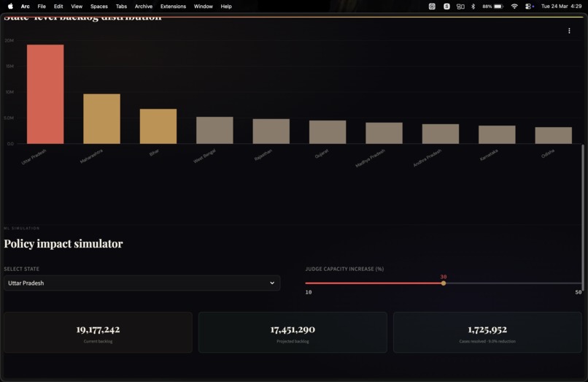Click the Judge Capacity Increase label
Image resolution: width=588 pixels, height=382 pixels.
pos(344,269)
